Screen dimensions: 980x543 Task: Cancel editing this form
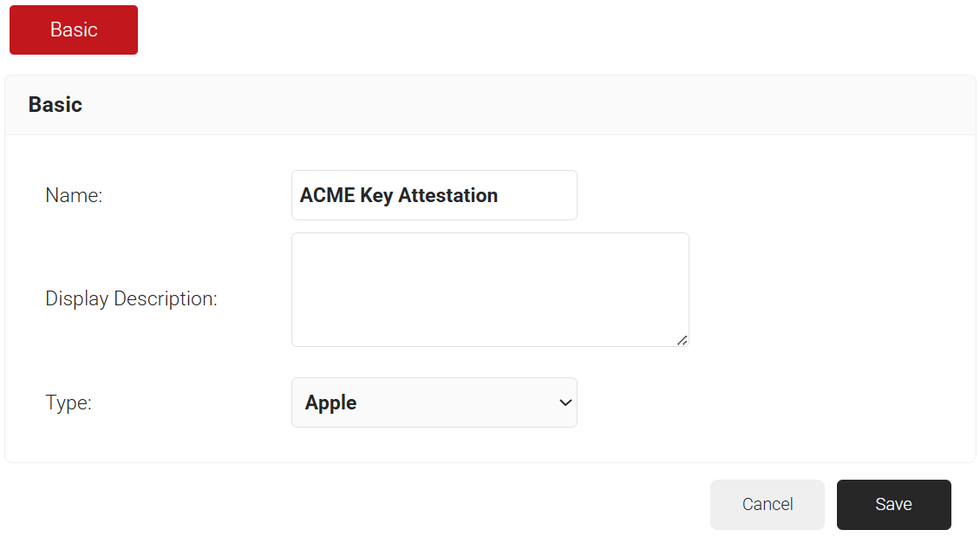point(767,504)
